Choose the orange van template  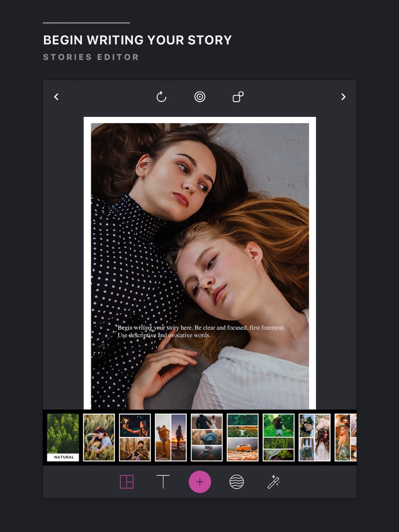[243, 437]
